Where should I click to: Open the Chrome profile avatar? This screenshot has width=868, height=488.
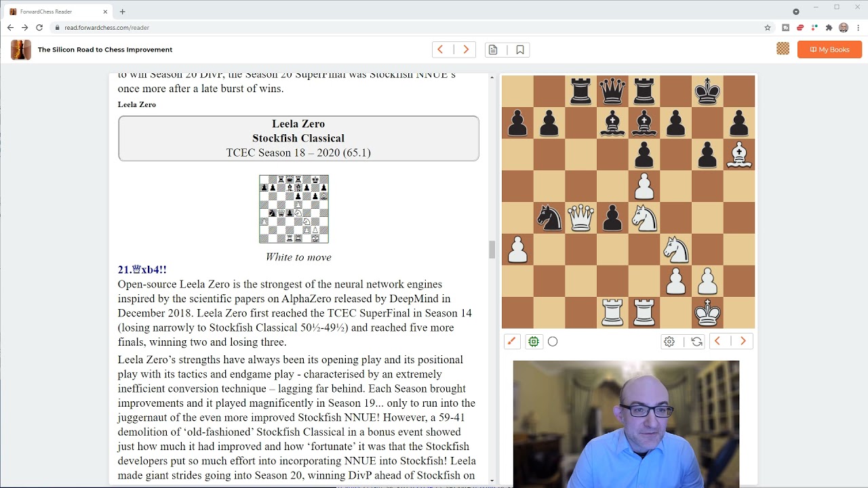coord(844,28)
